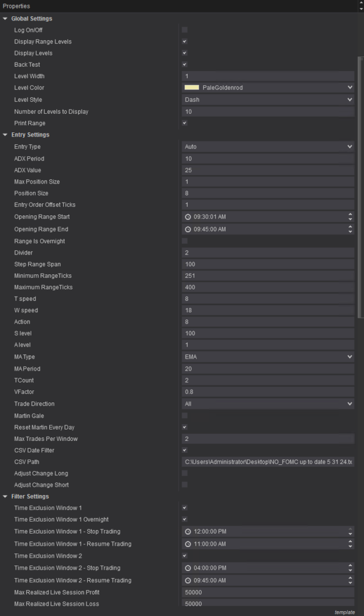364x616 pixels.
Task: Click the clock icon in Opening Range End
Action: tap(188, 229)
